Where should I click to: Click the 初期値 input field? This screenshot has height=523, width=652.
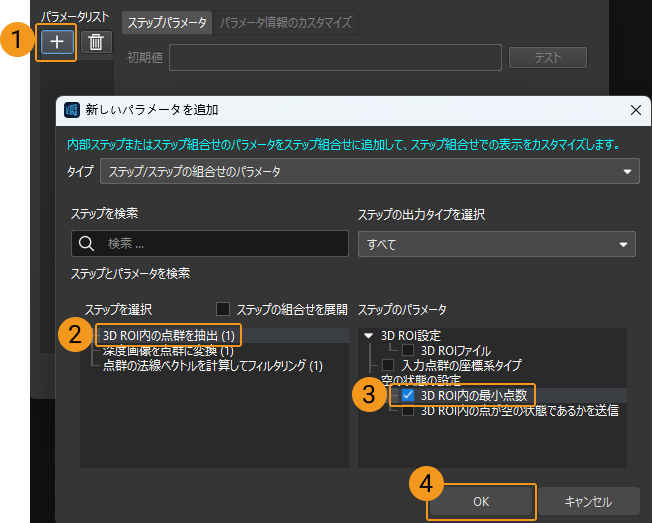(x=335, y=58)
